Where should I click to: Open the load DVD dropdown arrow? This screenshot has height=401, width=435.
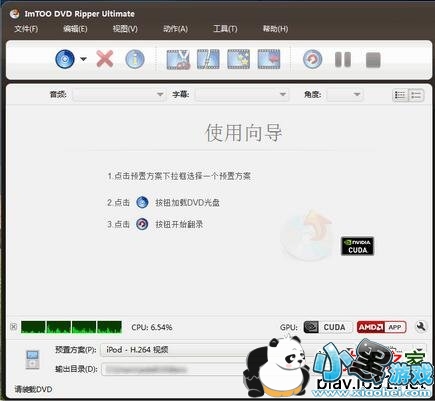pos(83,59)
